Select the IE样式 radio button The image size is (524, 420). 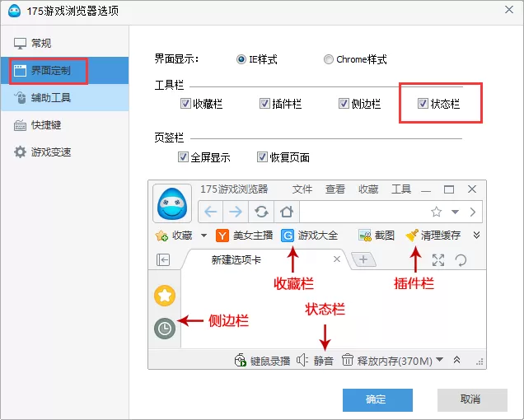[241, 59]
